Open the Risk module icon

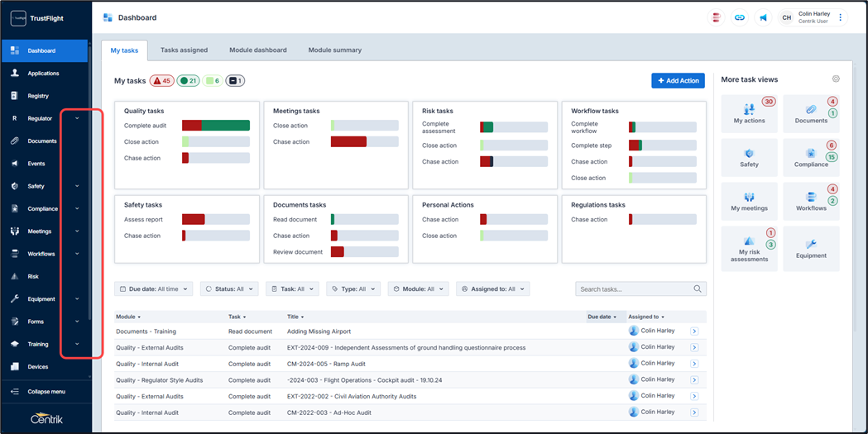coord(15,276)
